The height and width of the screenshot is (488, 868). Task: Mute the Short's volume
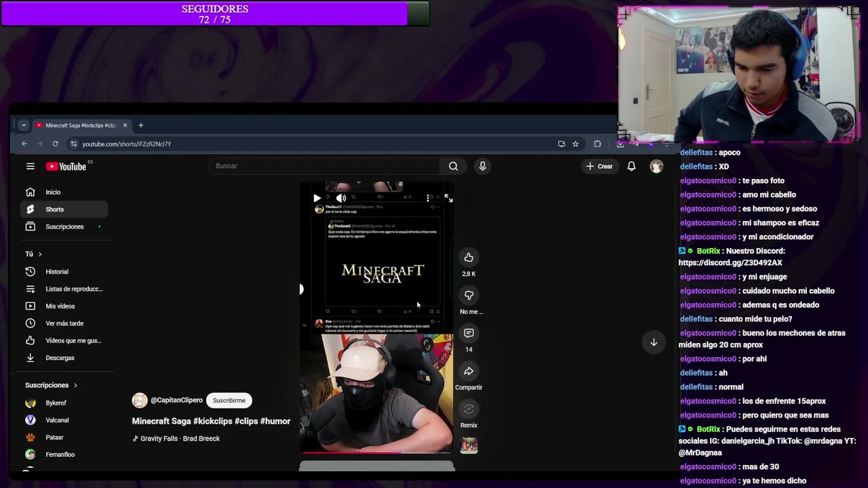[x=340, y=198]
